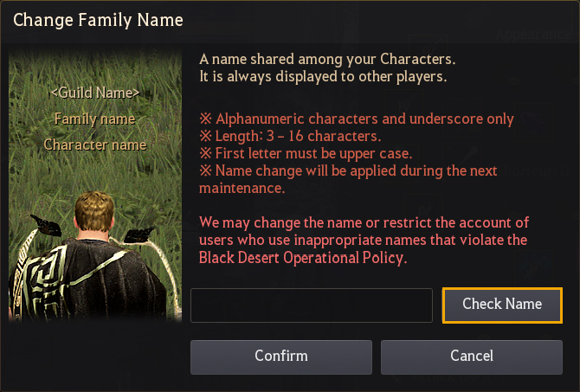Select the <Guild Name> label in preview
580x392 pixels.
coord(95,93)
